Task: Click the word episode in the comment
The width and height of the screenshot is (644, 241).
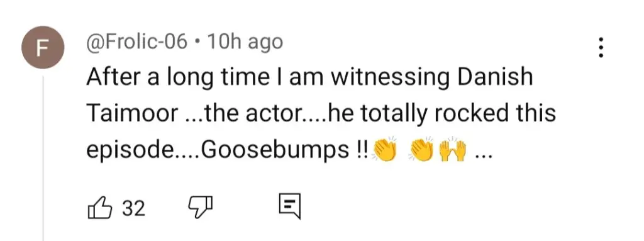Action: point(130,152)
